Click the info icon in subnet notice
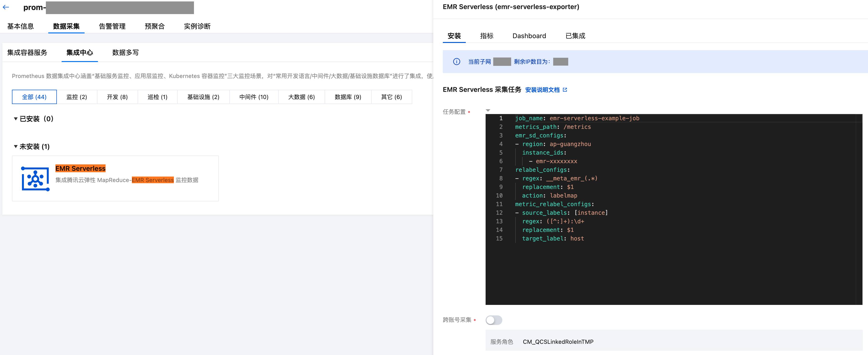 point(456,62)
